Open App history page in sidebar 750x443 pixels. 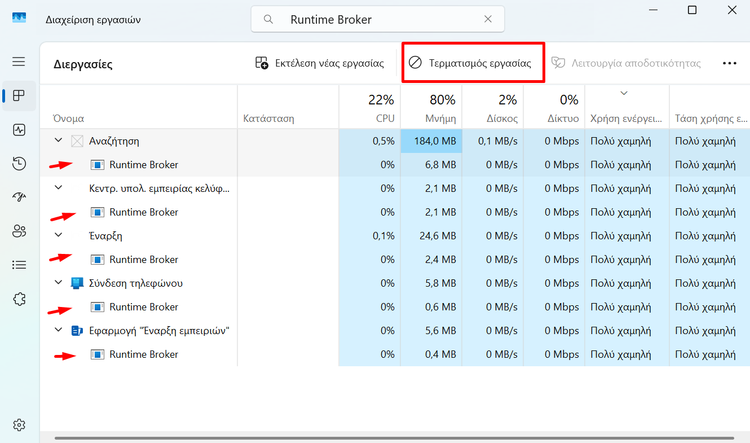pos(19,164)
